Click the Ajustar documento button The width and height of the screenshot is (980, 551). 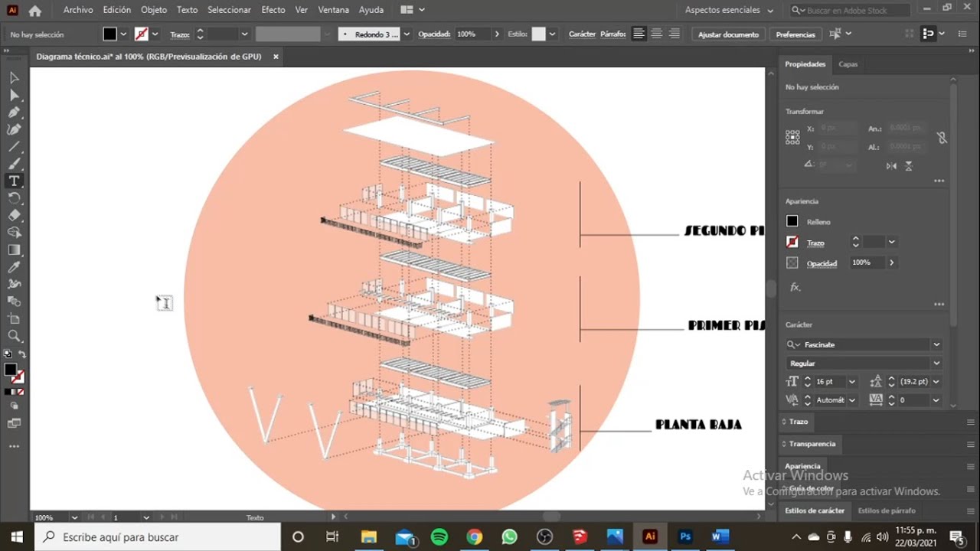click(728, 34)
